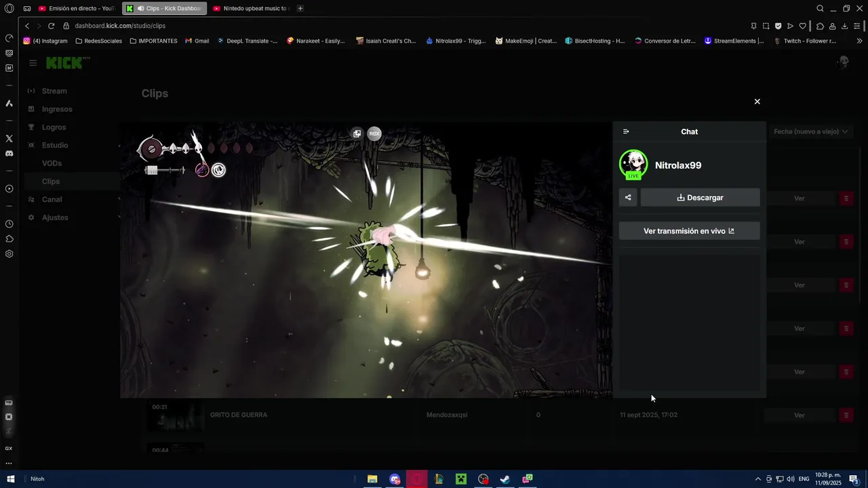The width and height of the screenshot is (868, 488).
Task: Click Ver for GRITO DE GUERRA clip
Action: click(x=800, y=415)
